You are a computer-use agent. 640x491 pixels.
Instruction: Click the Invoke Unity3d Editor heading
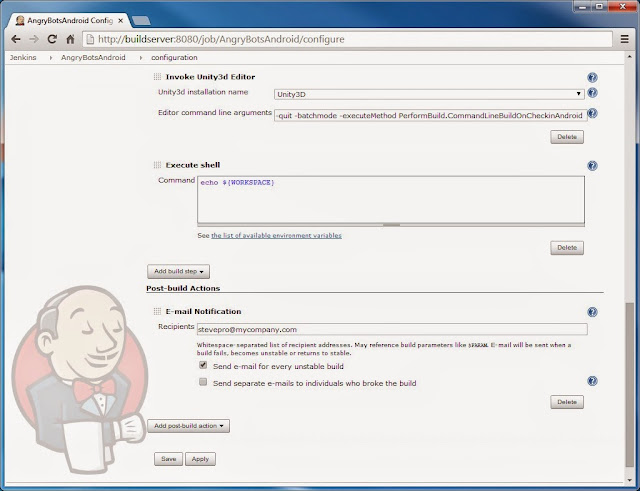[x=210, y=77]
